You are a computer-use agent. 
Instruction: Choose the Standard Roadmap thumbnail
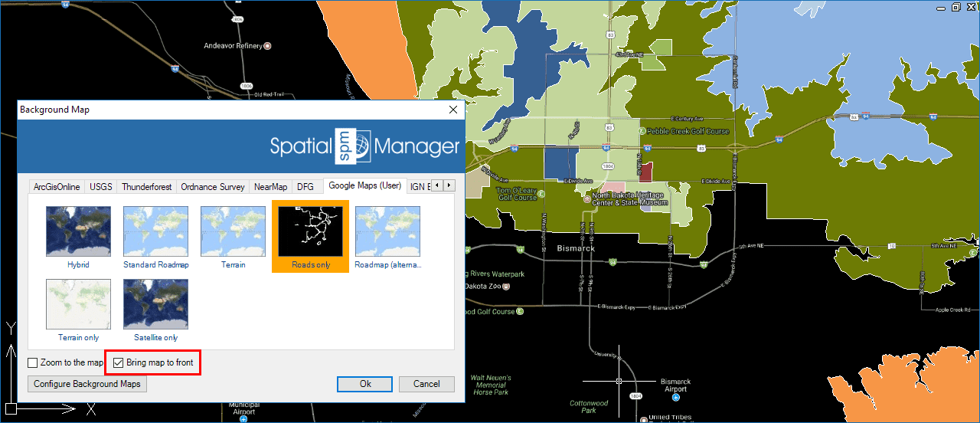(155, 231)
